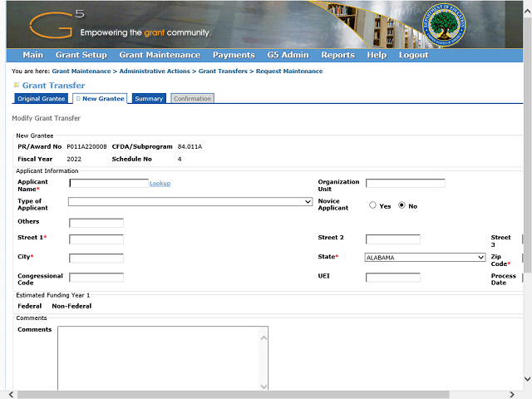Click the Lookup link next to Applicant Name
This screenshot has width=532, height=399.
pos(160,184)
